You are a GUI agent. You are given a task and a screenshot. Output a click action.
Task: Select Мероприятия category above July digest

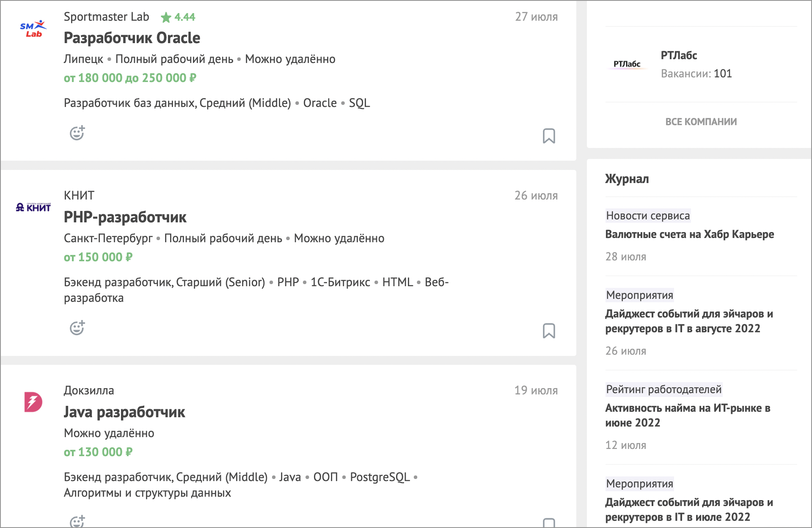point(639,484)
